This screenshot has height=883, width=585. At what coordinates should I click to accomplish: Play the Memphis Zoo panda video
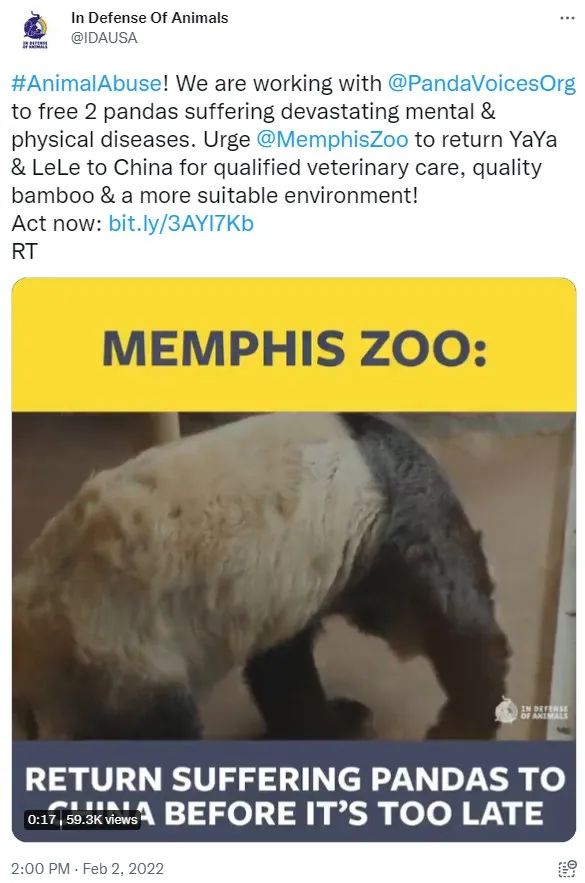(293, 559)
